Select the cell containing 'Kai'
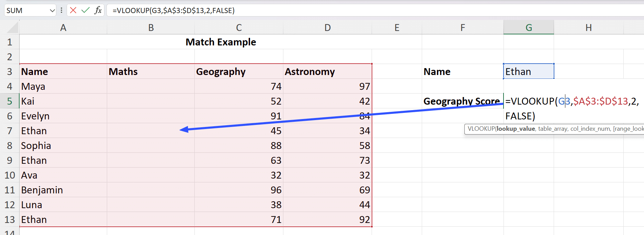 (63, 101)
